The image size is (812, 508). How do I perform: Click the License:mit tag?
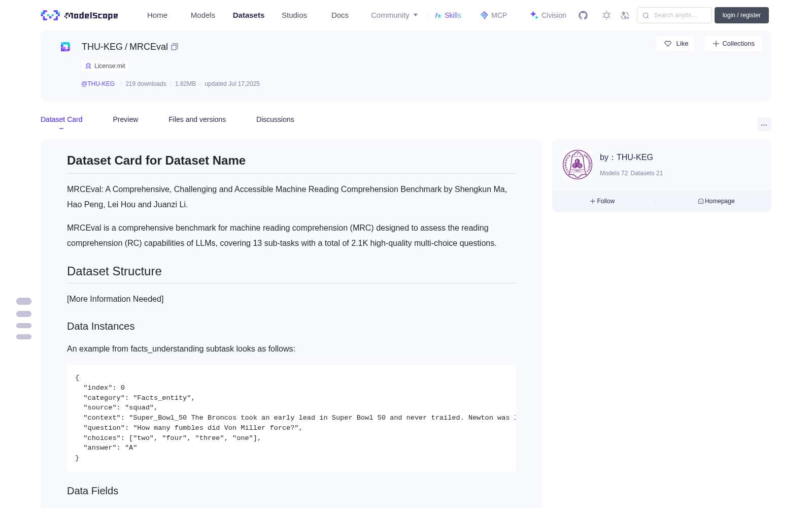pyautogui.click(x=105, y=66)
